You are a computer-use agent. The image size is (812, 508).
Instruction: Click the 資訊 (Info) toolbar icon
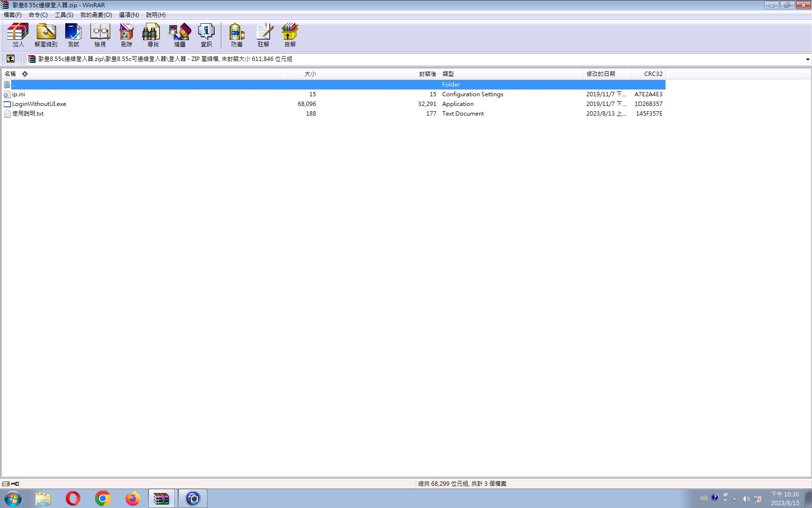pos(206,35)
